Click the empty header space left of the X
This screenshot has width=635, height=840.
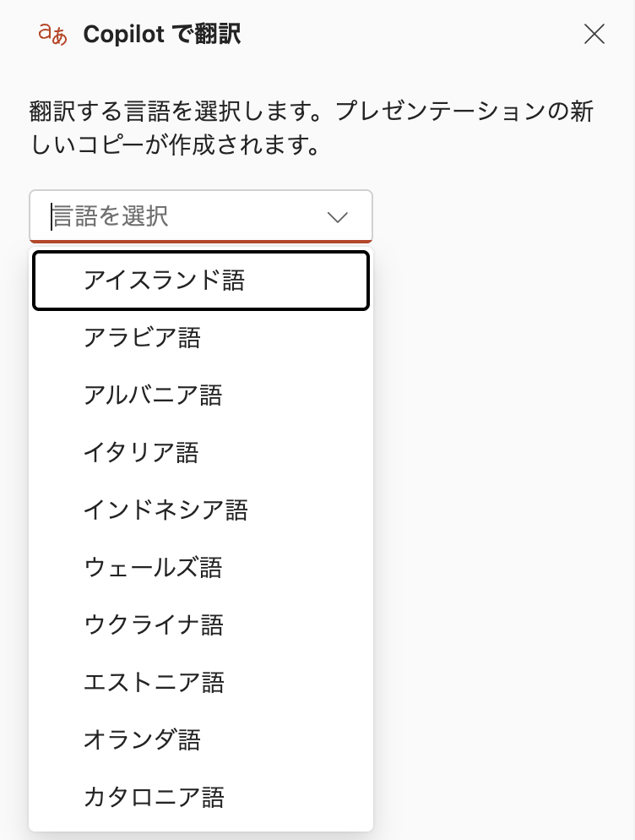tap(422, 34)
